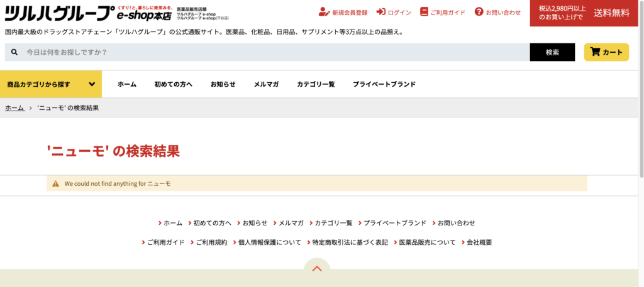Click footer カテゴリ一覧 link
Screen dimensions: 644x287
coord(333,223)
